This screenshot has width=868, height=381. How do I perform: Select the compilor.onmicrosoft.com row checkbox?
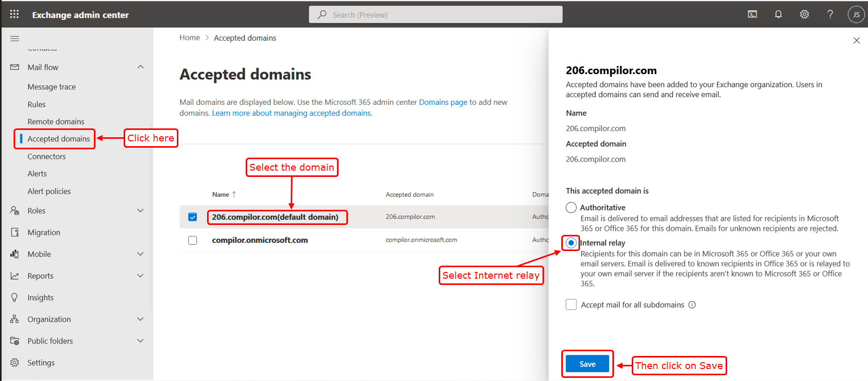tap(192, 240)
